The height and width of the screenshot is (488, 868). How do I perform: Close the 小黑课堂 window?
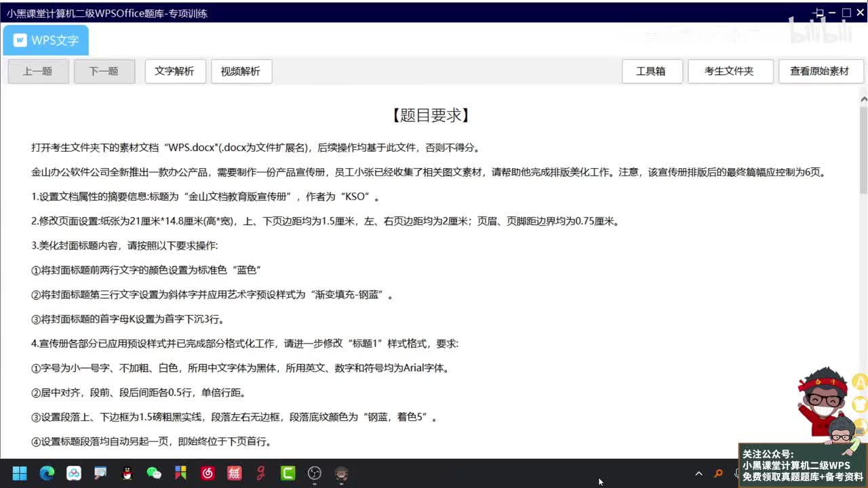860,12
